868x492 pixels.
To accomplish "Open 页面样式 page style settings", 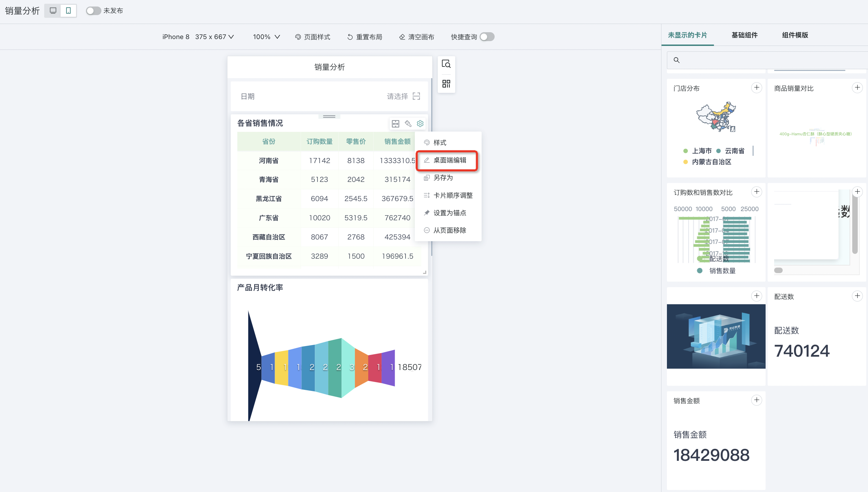I will coord(313,37).
